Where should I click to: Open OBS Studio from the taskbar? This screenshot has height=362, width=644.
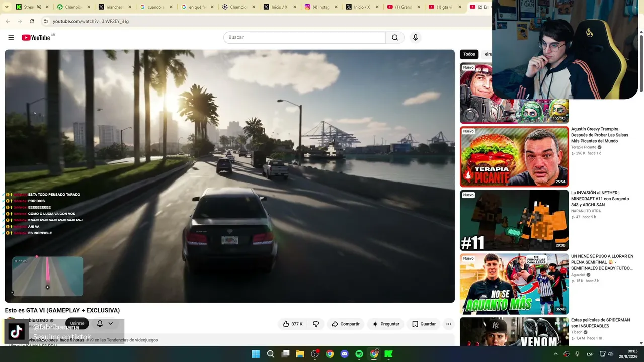[x=315, y=354]
